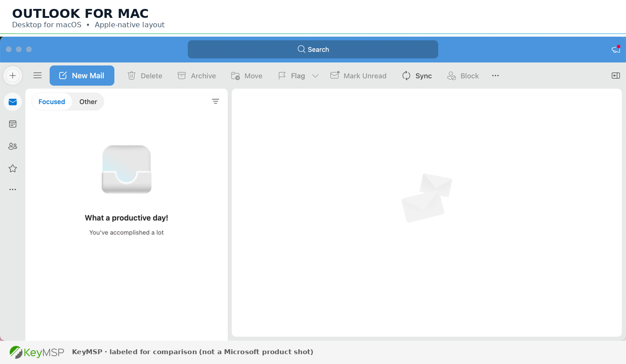Open the Move to folder option
The image size is (626, 364).
point(247,76)
